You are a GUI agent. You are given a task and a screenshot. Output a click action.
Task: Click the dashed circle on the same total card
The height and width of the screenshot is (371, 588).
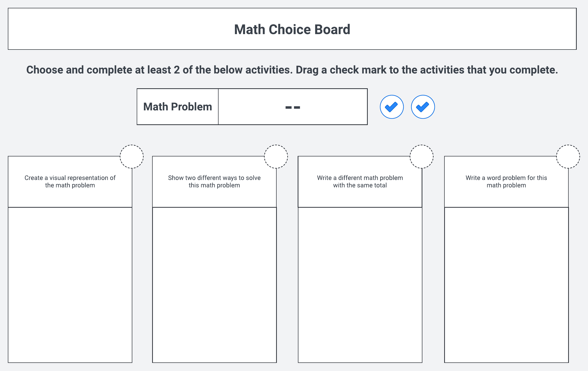[x=421, y=156]
